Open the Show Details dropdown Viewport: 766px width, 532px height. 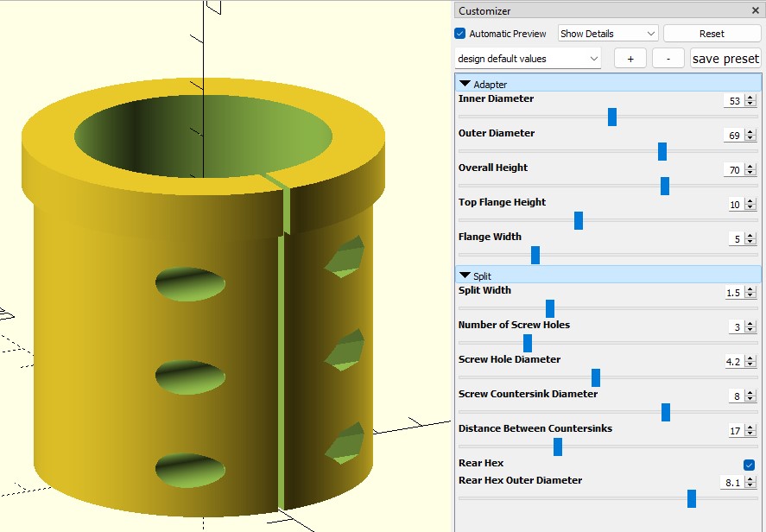coord(607,33)
